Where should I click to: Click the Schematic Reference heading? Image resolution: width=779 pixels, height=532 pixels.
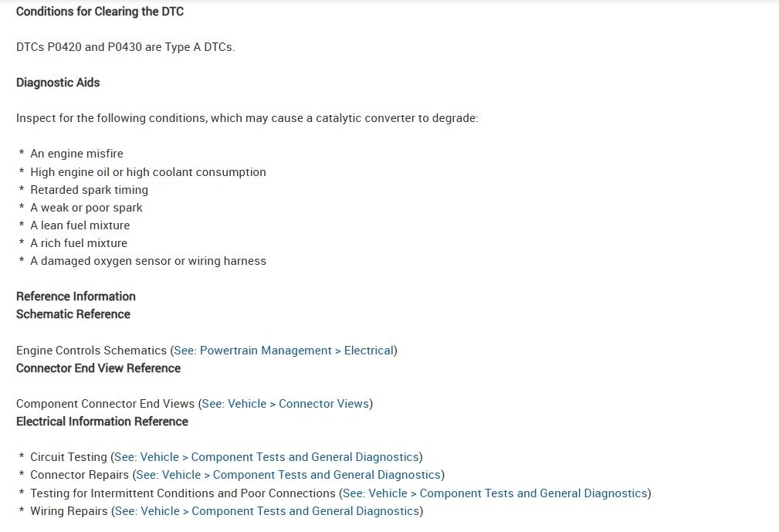[73, 314]
